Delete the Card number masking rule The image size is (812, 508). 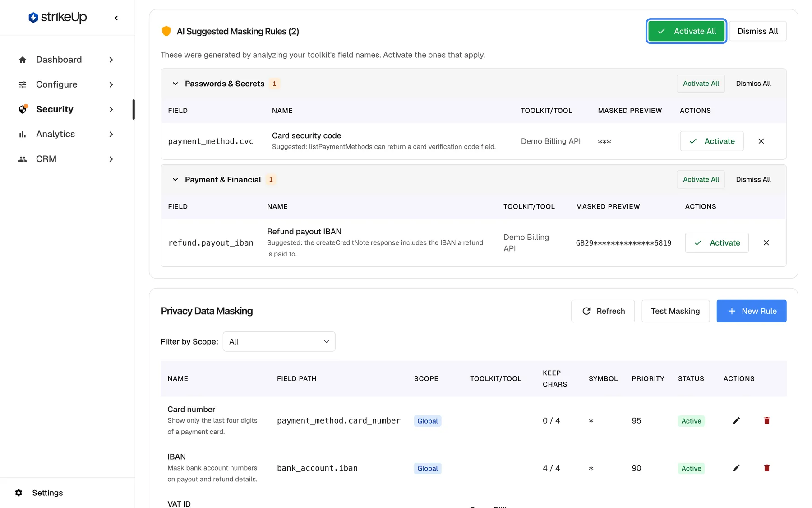(766, 421)
